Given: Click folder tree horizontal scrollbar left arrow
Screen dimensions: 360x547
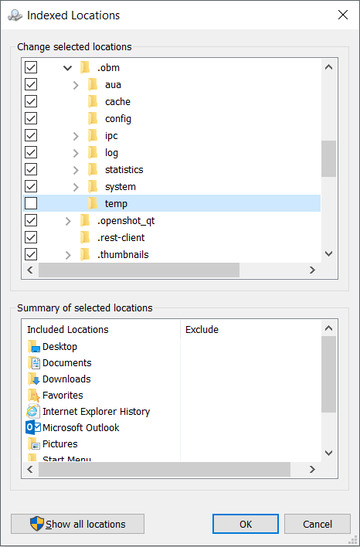Looking at the screenshot, I should click(x=30, y=270).
